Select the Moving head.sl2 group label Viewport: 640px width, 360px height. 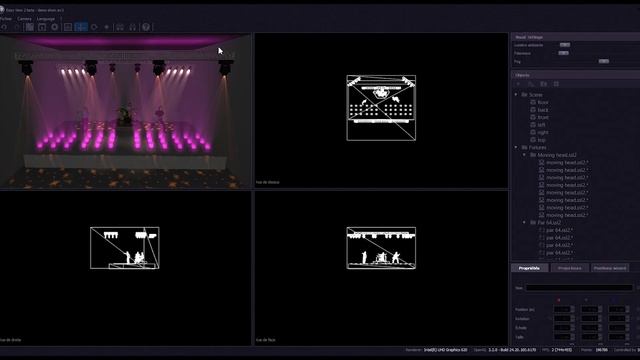[x=557, y=155]
